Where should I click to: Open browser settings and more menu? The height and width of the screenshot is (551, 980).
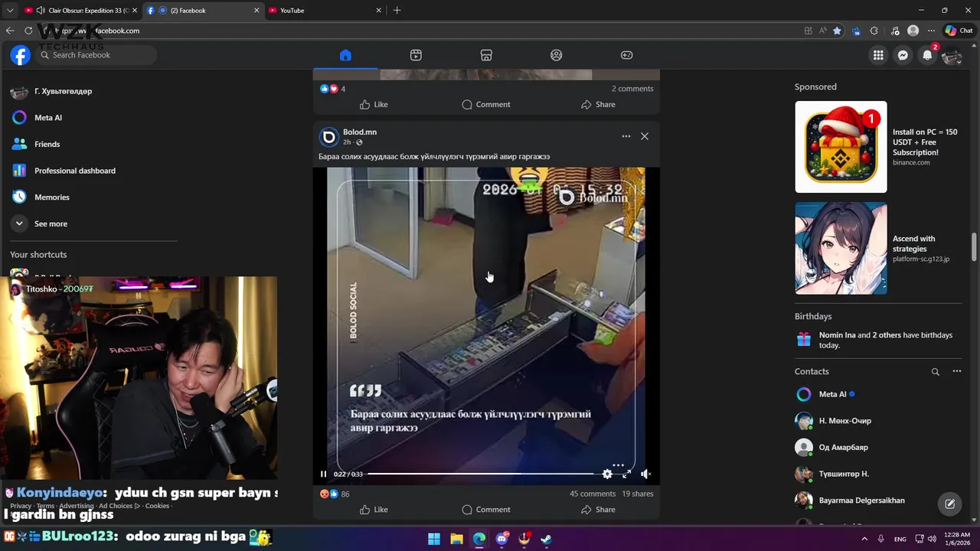(931, 31)
